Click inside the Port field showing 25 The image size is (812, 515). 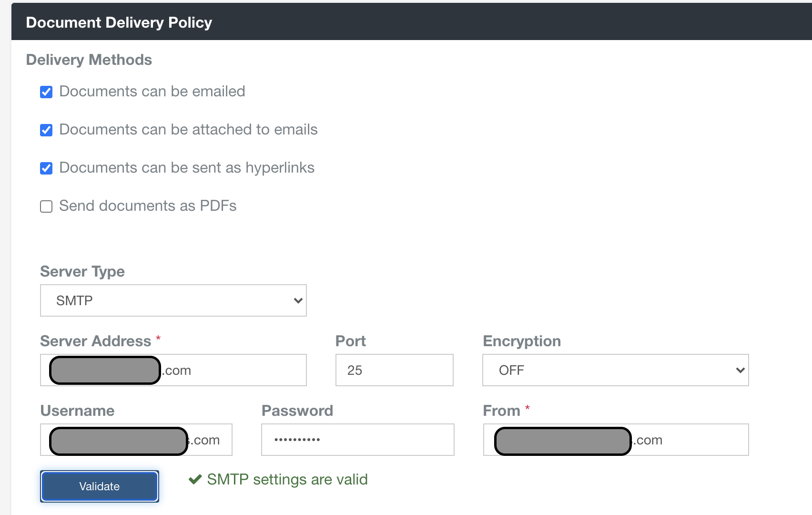(x=394, y=370)
